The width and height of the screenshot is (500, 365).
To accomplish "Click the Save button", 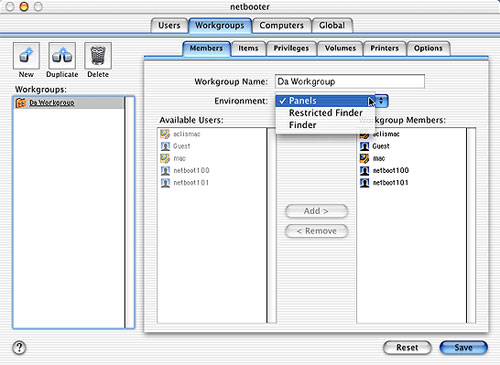I will (x=464, y=348).
